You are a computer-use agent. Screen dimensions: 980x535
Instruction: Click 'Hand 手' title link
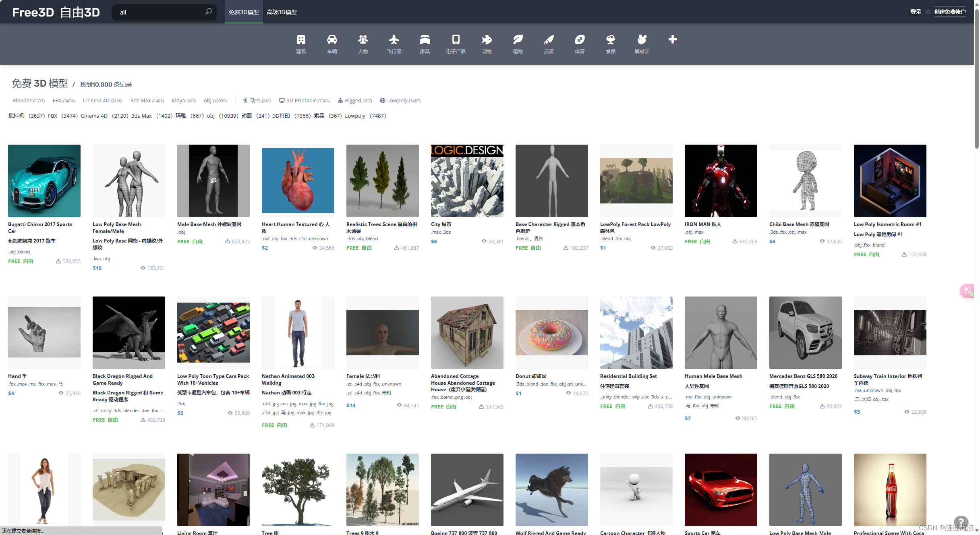pyautogui.click(x=18, y=376)
